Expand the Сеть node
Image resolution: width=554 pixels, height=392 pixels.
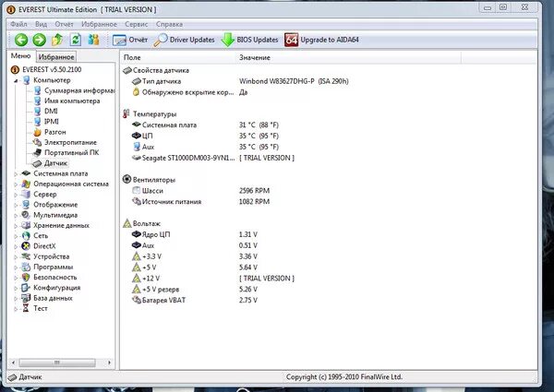pyautogui.click(x=16, y=236)
